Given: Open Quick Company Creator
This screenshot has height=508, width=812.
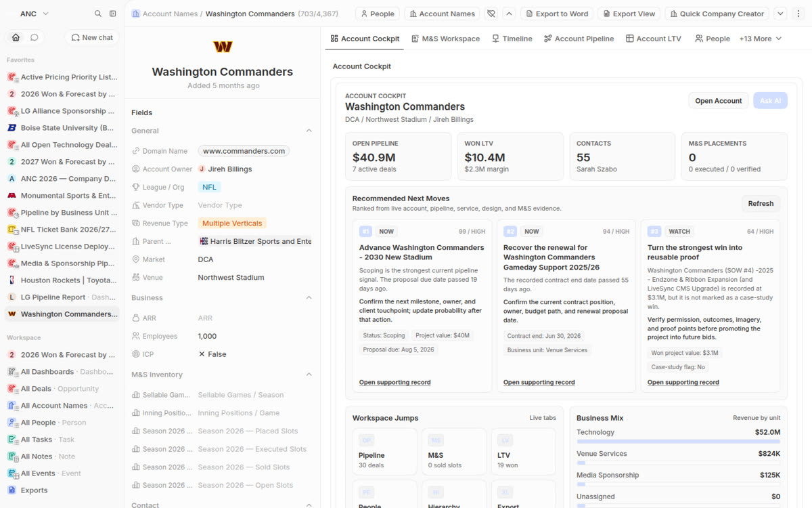Looking at the screenshot, I should click(717, 14).
